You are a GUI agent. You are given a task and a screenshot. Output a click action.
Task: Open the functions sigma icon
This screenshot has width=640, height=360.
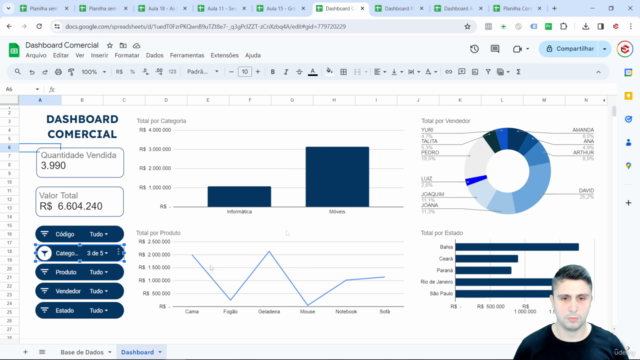[518, 72]
